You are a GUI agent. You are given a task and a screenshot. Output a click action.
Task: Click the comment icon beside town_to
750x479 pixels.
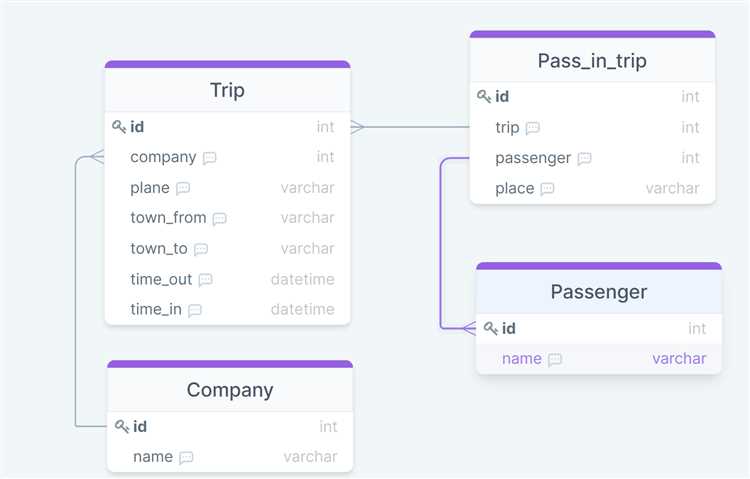(201, 249)
